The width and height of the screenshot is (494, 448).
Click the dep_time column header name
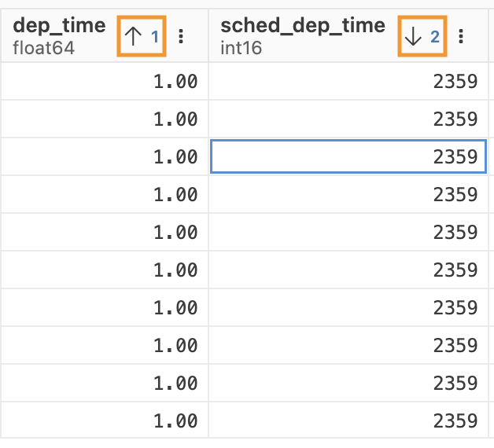click(x=59, y=26)
